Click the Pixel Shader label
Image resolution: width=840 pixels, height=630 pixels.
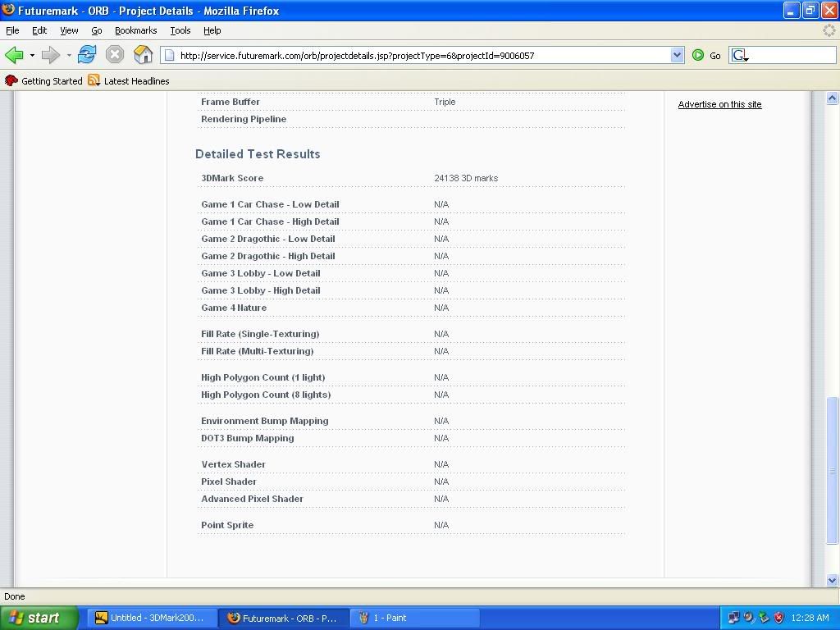pos(229,481)
